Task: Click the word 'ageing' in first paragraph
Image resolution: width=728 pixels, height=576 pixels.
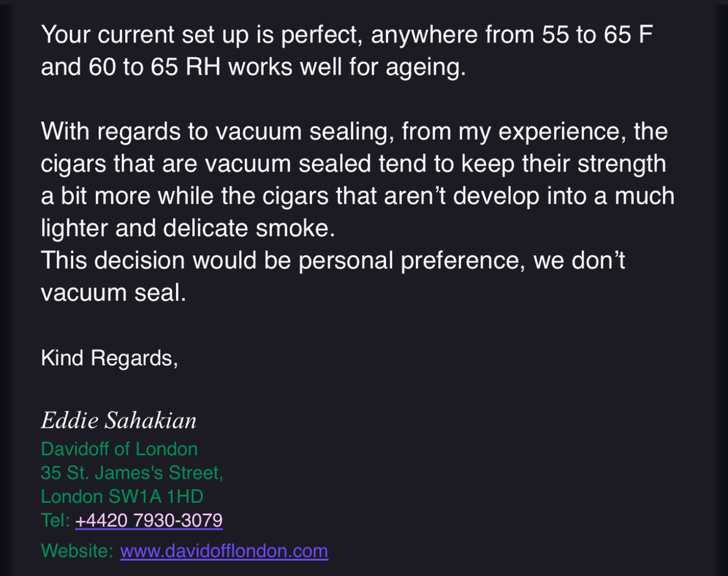Action: 425,68
